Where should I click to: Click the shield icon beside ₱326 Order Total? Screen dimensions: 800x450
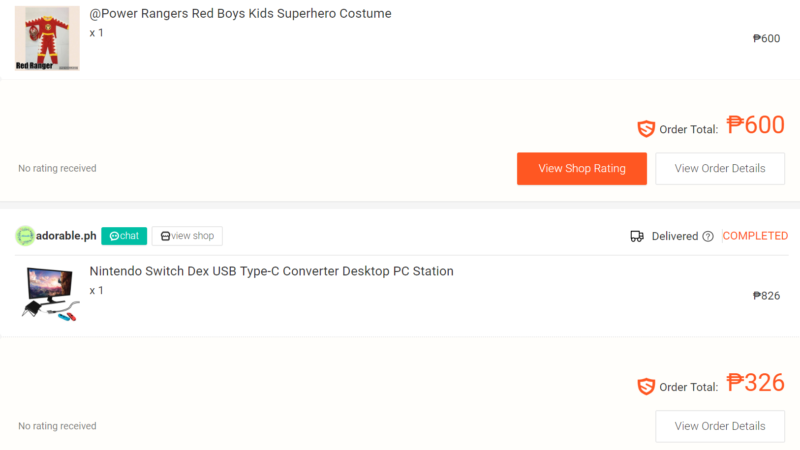(646, 386)
